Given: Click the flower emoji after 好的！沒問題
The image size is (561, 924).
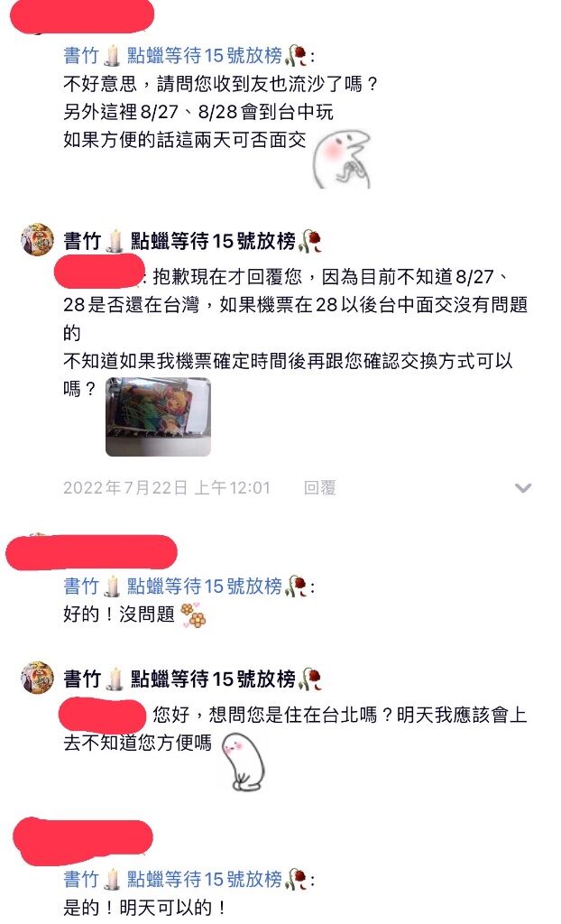Looking at the screenshot, I should [x=193, y=614].
